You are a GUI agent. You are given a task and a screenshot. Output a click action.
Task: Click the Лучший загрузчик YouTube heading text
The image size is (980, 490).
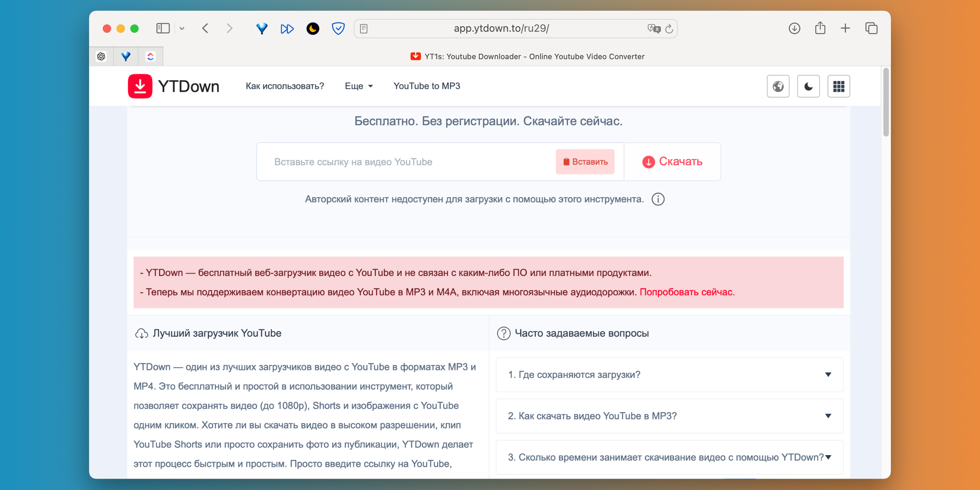(x=217, y=333)
